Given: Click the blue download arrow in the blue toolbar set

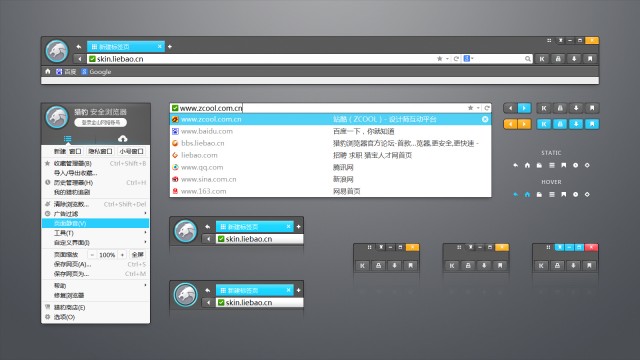Looking at the screenshot, I should pos(576,124).
